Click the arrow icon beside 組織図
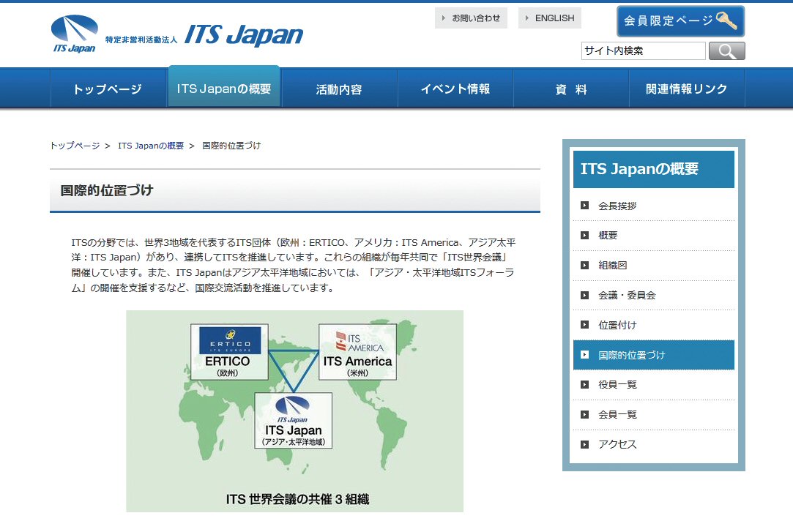Screen dimensions: 793x532 584,265
